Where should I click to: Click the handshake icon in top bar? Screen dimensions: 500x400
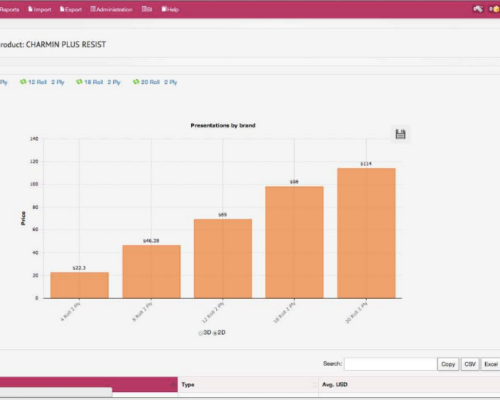point(478,9)
